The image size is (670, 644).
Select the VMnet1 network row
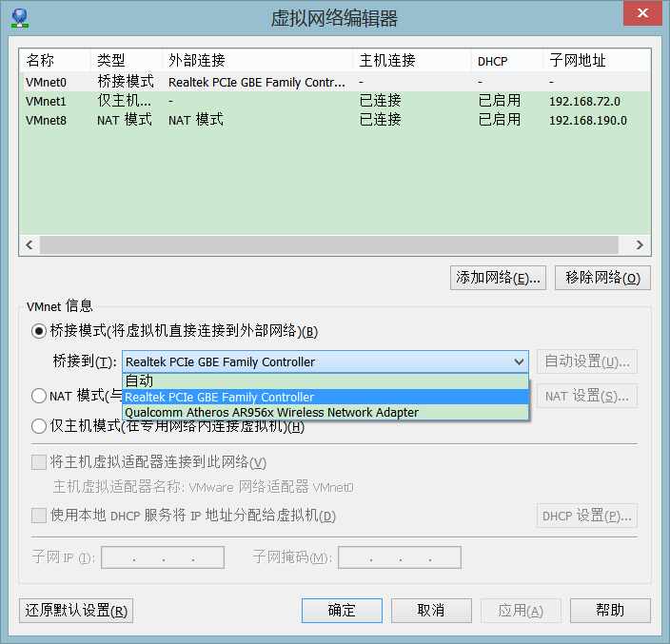click(x=335, y=101)
